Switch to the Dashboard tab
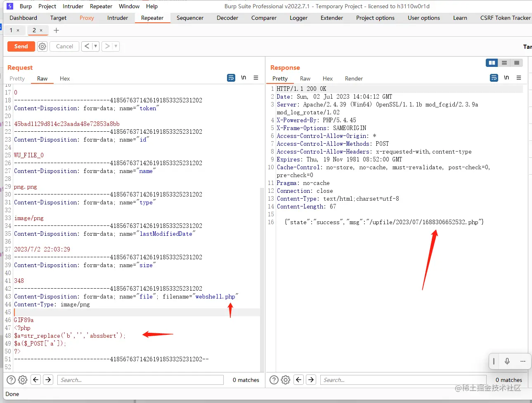Screen dimensions: 532x403 pyautogui.click(x=24, y=18)
